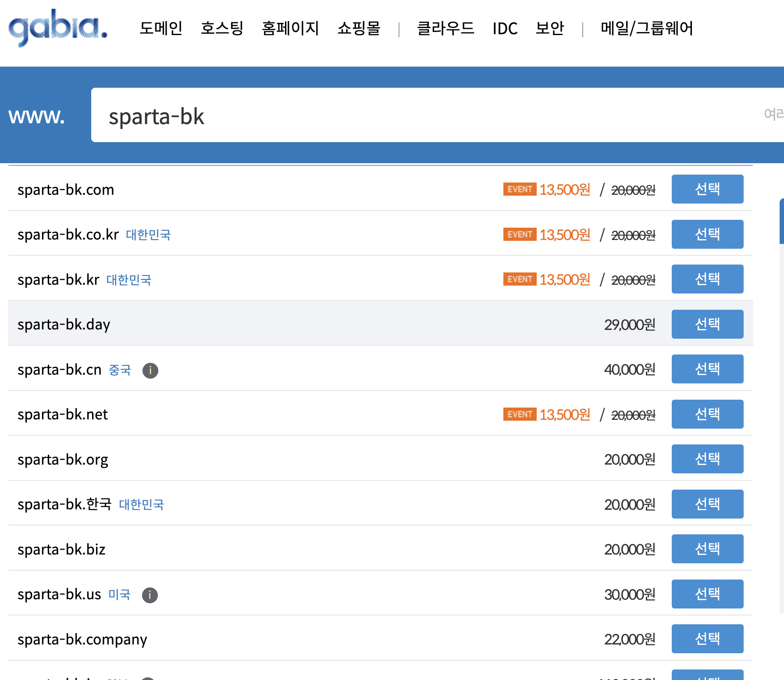Viewport: 784px width, 680px height.
Task: Click the 40,000원 price for sparta-bk.cn
Action: pos(630,369)
